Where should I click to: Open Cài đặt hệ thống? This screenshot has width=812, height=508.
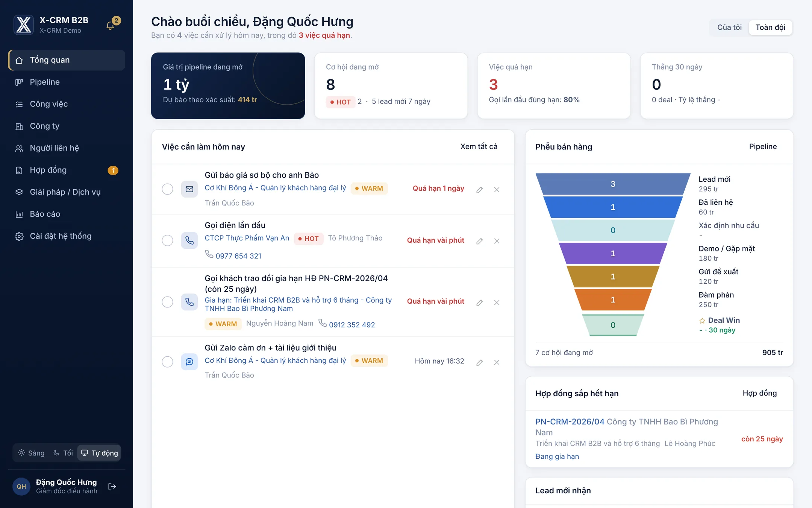pos(67,236)
